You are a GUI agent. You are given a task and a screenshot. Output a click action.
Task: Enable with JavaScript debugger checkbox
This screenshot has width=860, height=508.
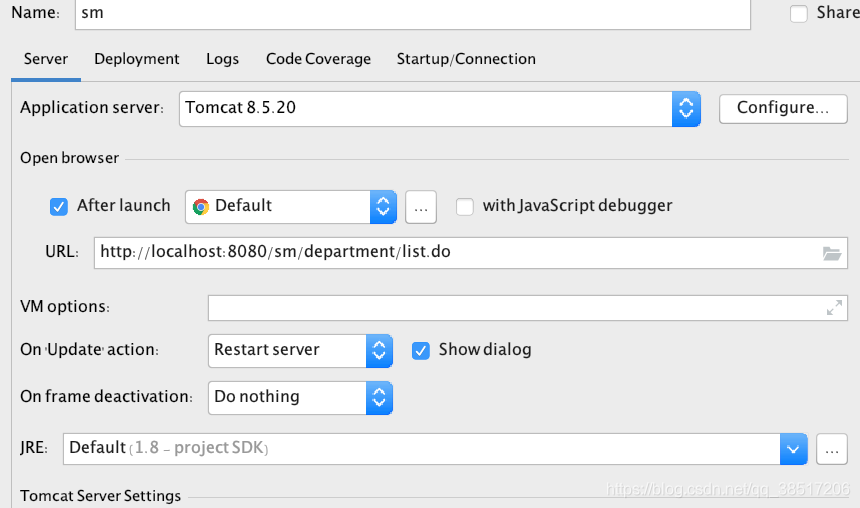465,207
